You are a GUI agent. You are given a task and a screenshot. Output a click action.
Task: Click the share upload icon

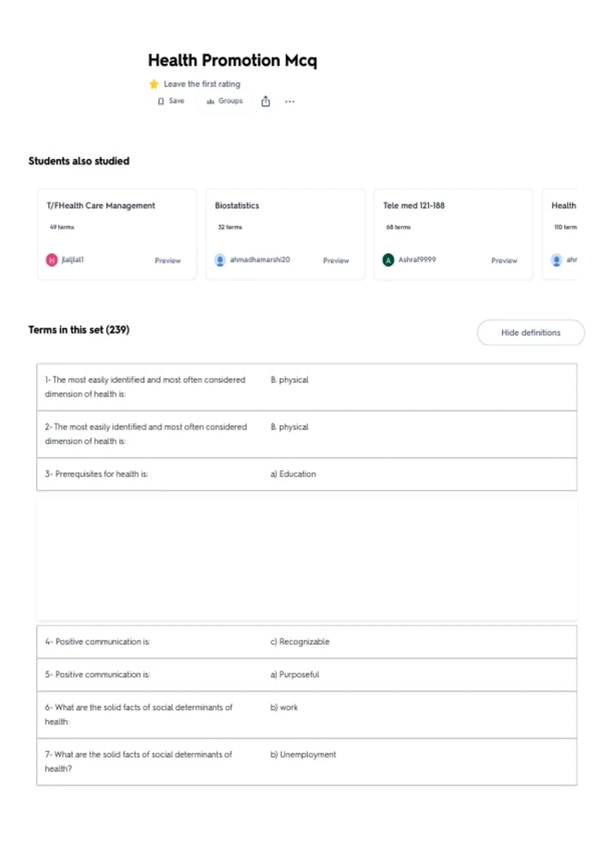point(266,101)
